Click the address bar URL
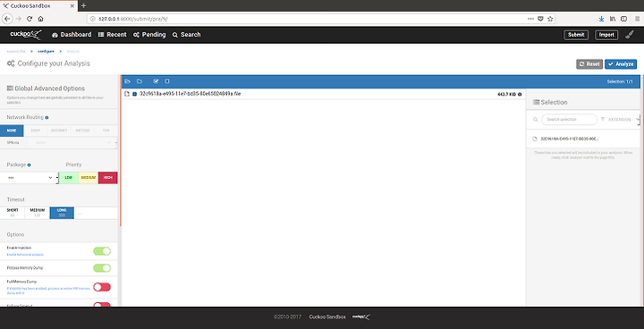The height and width of the screenshot is (329, 644). tap(133, 19)
